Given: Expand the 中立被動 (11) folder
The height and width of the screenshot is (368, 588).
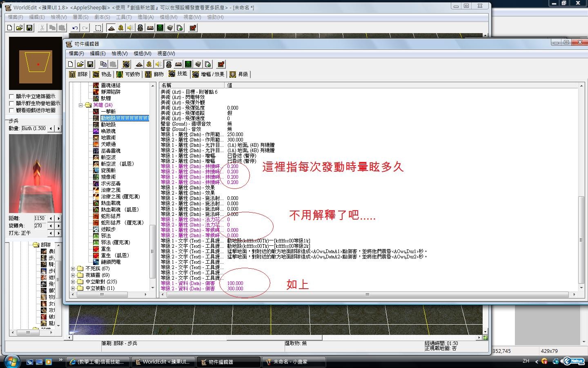Looking at the screenshot, I should click(73, 288).
